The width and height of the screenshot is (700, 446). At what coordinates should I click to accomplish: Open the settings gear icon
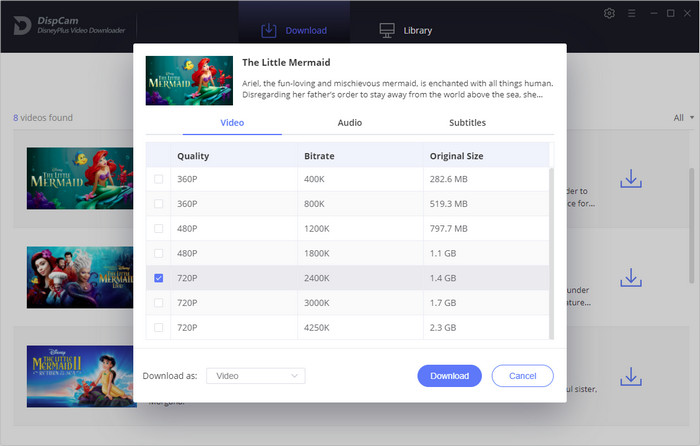[x=609, y=13]
